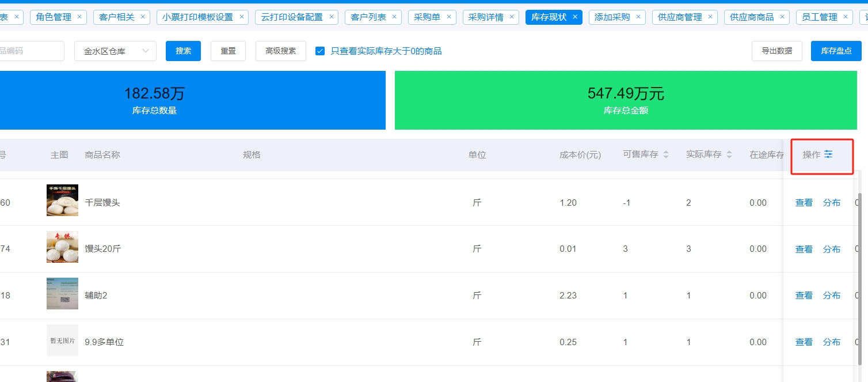The image size is (868, 382).
Task: Close the 库存现状 tab
Action: click(575, 17)
